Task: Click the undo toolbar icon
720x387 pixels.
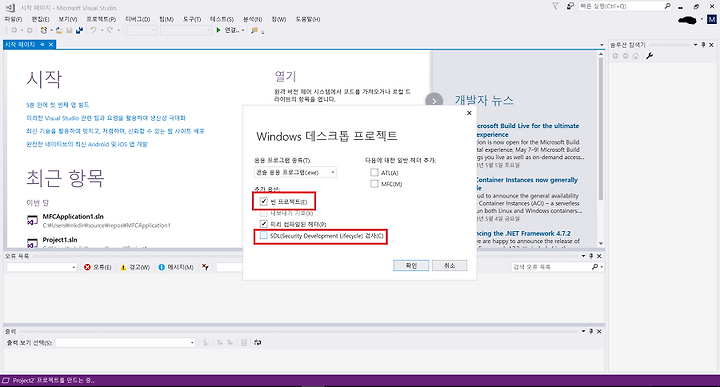Action: tap(93, 30)
